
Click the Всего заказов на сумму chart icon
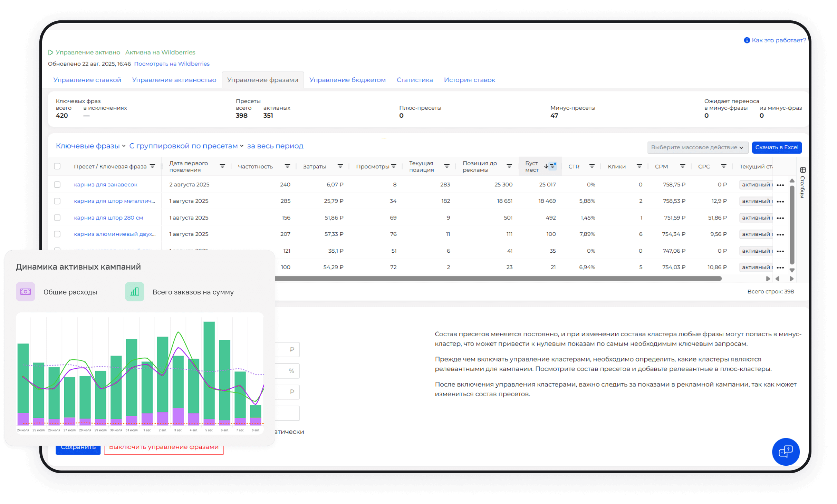coord(135,292)
